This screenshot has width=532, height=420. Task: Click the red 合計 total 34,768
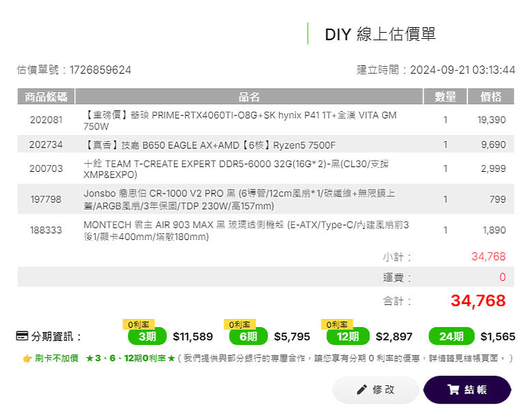pyautogui.click(x=478, y=301)
